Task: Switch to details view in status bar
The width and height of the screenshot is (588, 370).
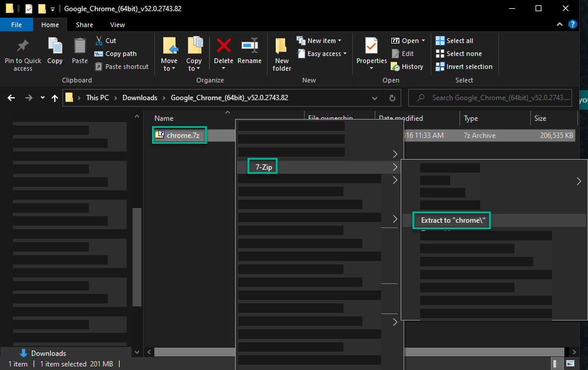Action: (556, 364)
